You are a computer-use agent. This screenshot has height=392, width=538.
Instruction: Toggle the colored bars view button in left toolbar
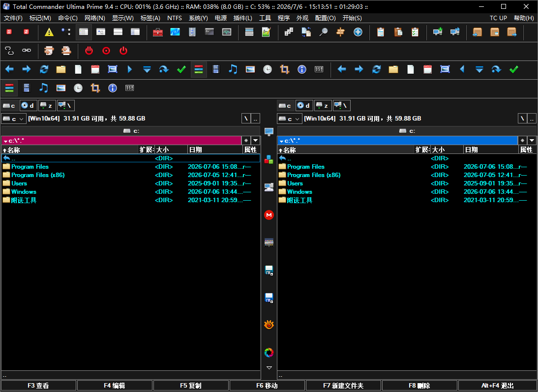pyautogui.click(x=199, y=69)
